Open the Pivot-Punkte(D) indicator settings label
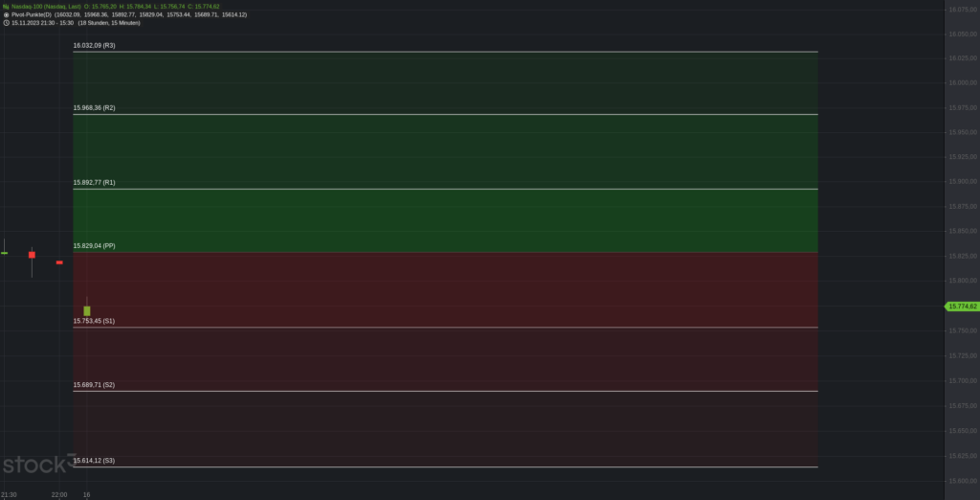980x500 pixels. [x=32, y=14]
